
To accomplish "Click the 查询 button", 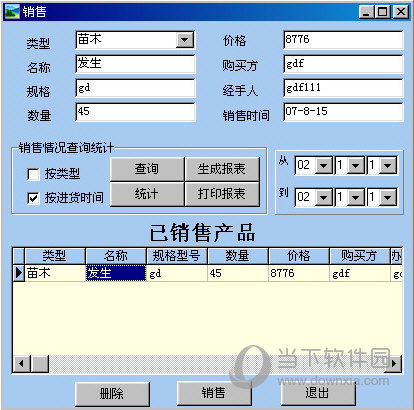I will pos(147,169).
